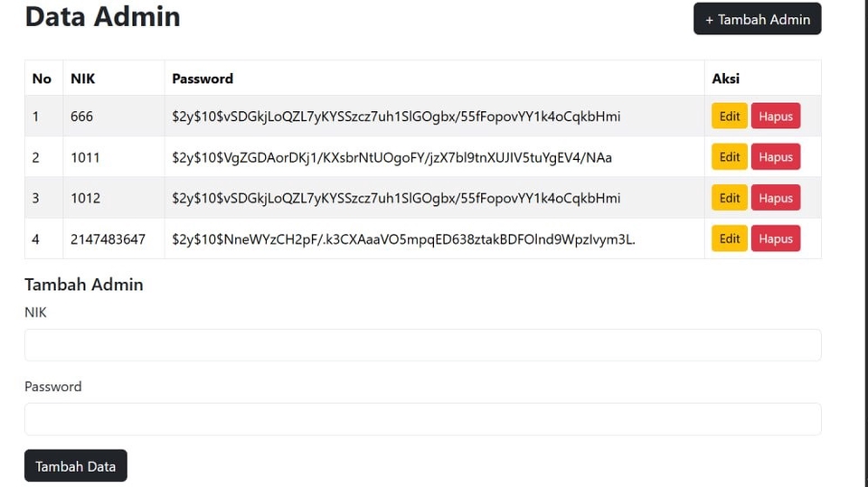
Task: Focus the Password input field
Action: (423, 419)
